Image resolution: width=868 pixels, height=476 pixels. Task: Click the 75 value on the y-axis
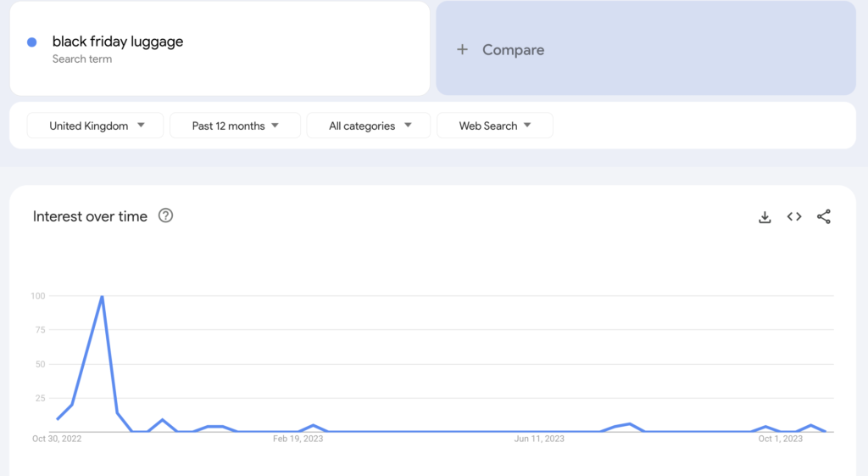40,330
